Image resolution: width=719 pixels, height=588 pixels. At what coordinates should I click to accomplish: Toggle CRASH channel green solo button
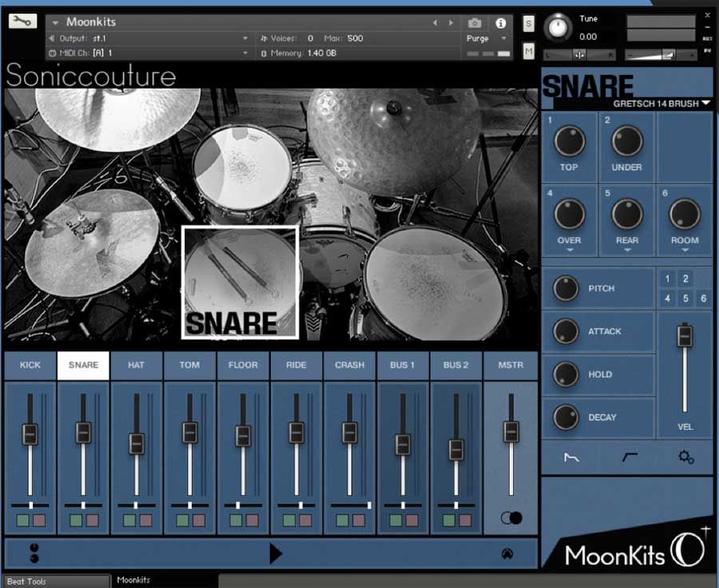click(342, 521)
